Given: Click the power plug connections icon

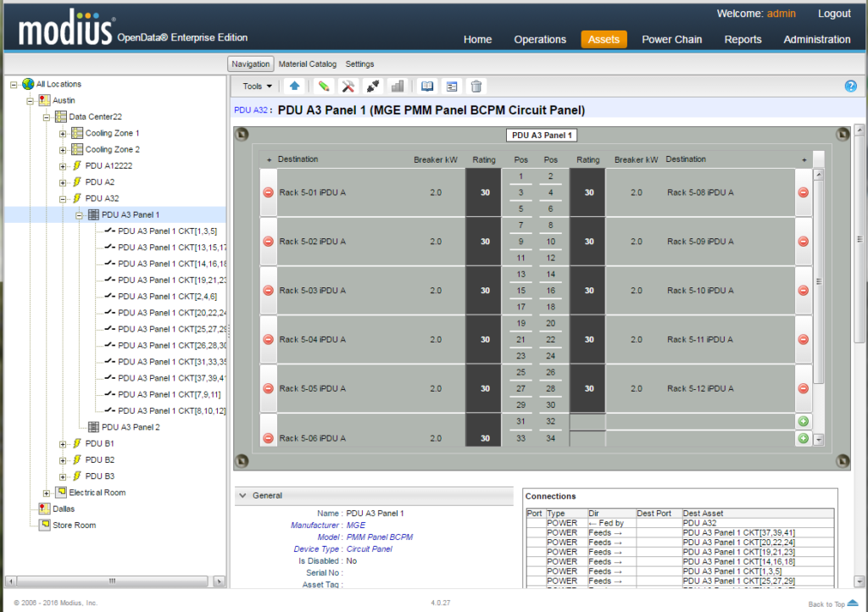Looking at the screenshot, I should click(x=373, y=86).
